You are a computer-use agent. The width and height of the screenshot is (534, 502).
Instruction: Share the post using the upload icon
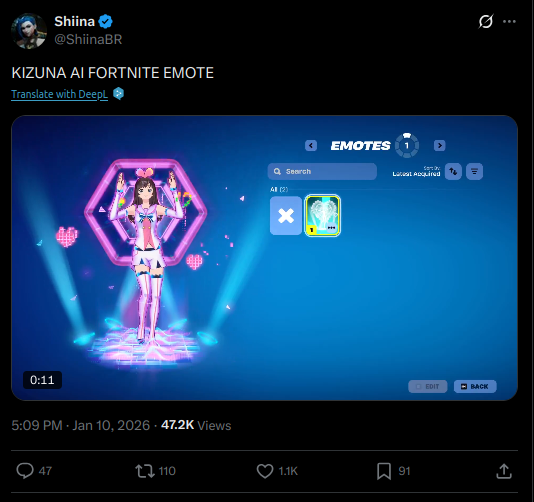(504, 471)
